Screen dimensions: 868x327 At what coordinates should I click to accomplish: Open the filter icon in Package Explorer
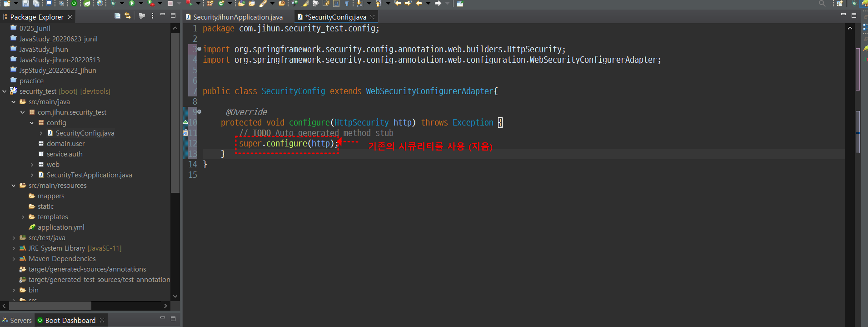(x=142, y=15)
